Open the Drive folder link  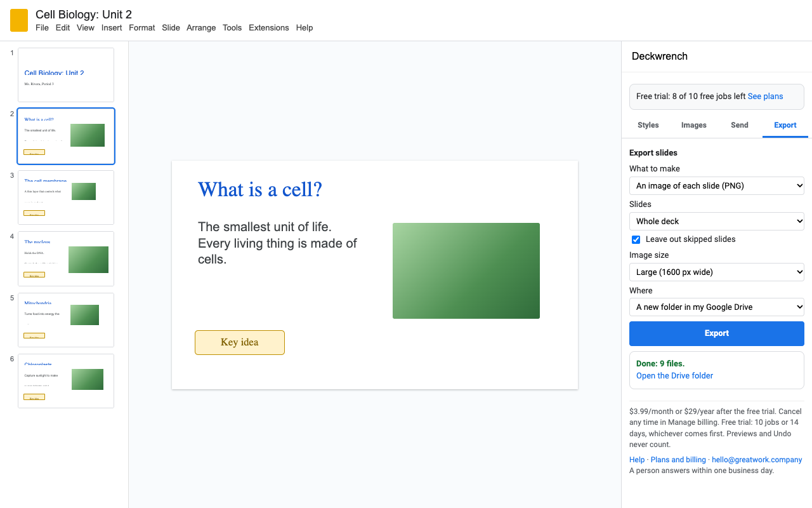click(x=674, y=375)
